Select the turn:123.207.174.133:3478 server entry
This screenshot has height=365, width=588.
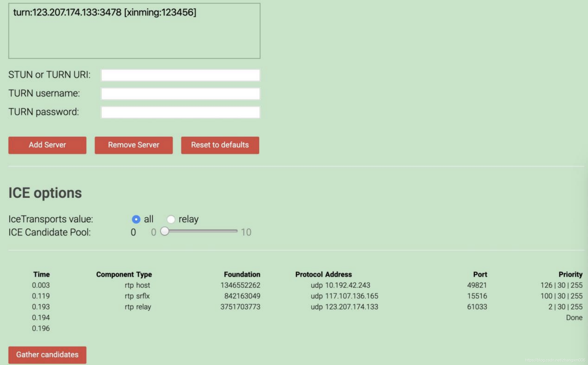click(105, 12)
